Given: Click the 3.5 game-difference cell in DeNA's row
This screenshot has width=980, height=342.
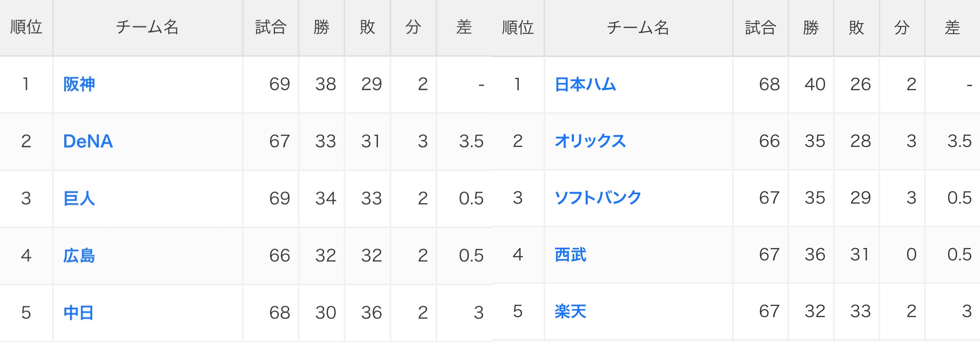Looking at the screenshot, I should click(471, 142).
